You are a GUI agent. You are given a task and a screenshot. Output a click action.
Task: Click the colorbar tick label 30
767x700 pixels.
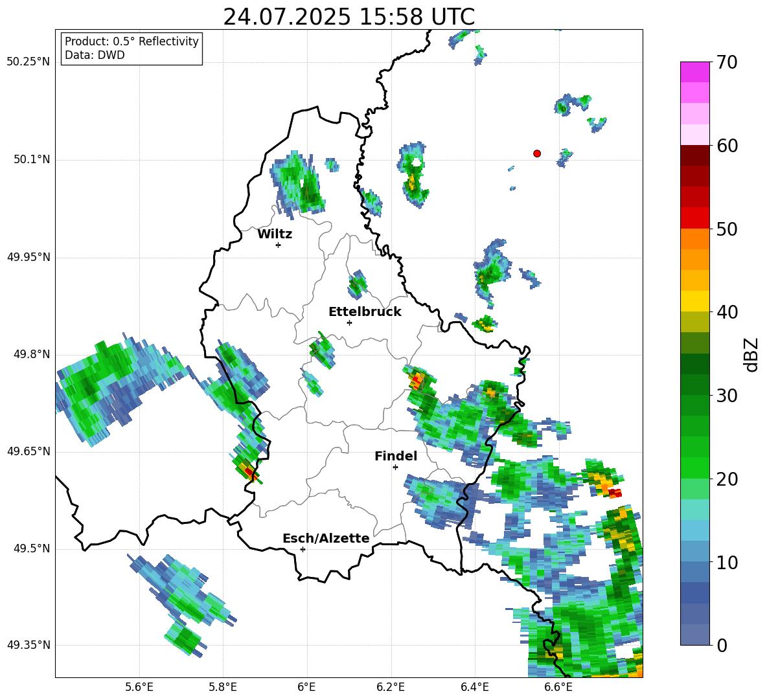(726, 396)
